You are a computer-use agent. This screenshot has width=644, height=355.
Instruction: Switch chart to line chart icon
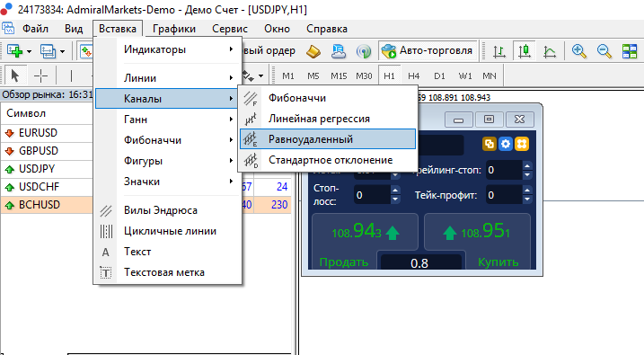click(549, 51)
